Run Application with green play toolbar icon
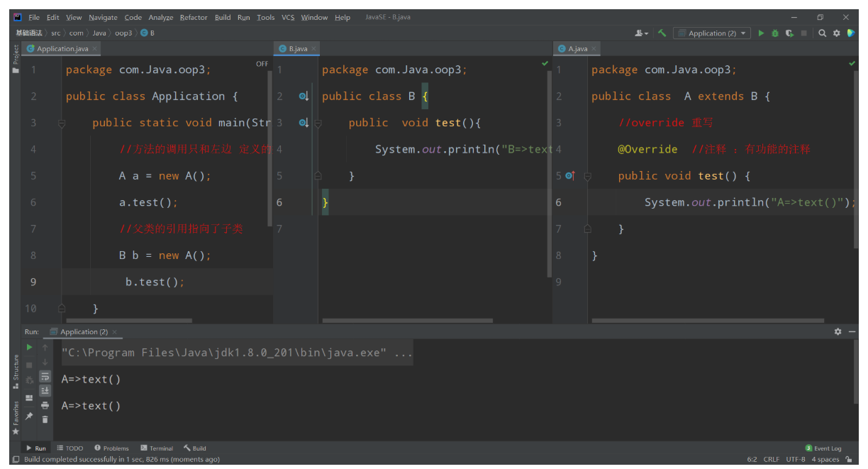This screenshot has height=469, width=868. [x=761, y=33]
